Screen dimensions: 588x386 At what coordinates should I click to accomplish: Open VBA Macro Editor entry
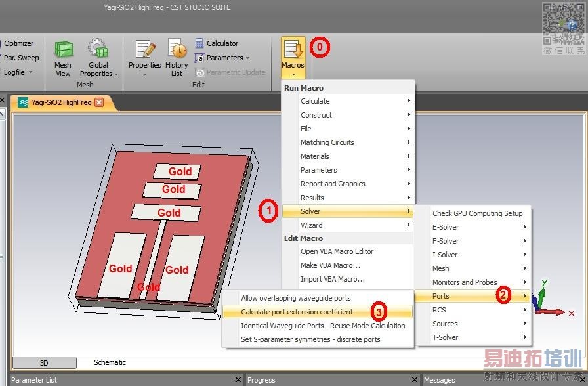tap(337, 251)
